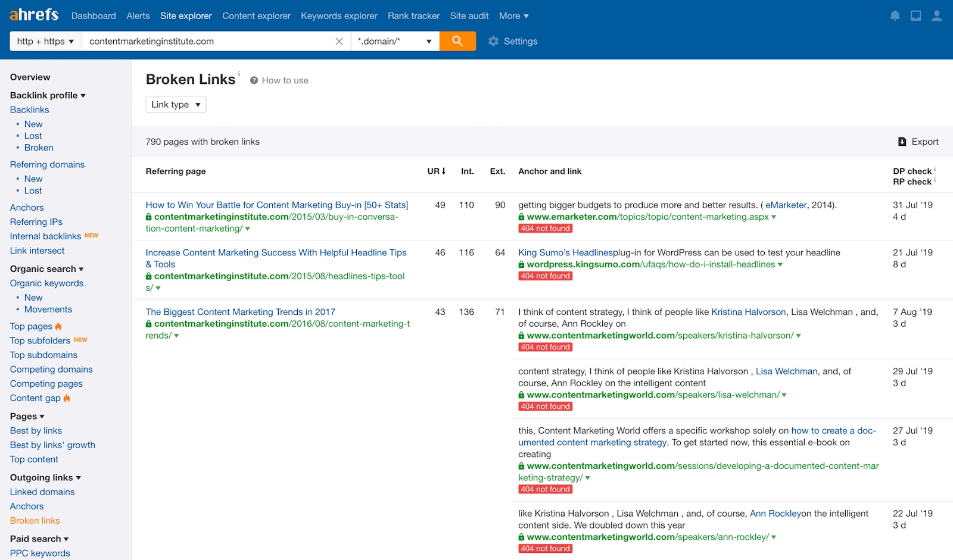The image size is (953, 560).
Task: Click the Export icon
Action: point(902,142)
